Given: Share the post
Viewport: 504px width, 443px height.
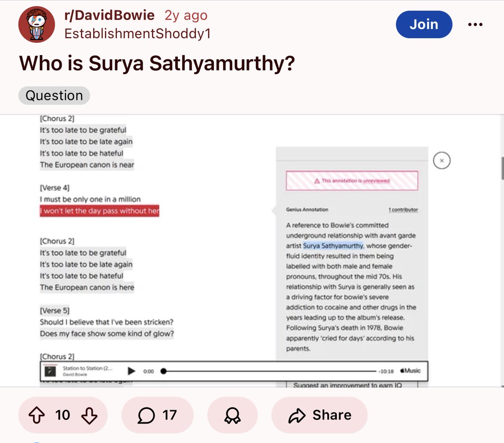Looking at the screenshot, I should point(320,415).
